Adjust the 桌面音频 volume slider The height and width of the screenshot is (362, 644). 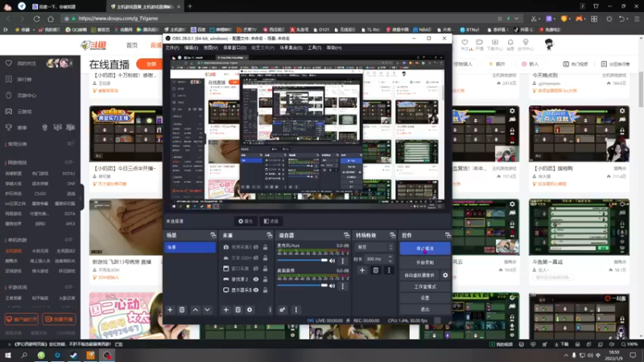[303, 286]
